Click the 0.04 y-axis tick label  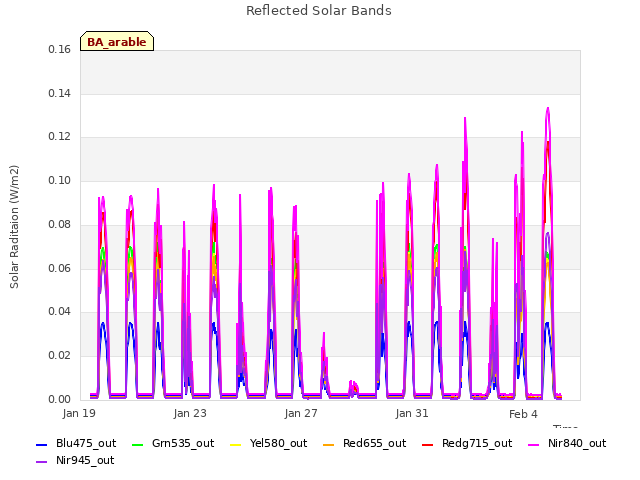pos(60,311)
